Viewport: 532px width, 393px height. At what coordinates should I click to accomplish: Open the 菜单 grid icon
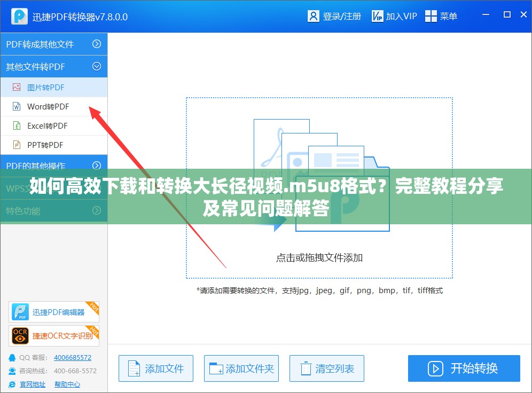click(x=431, y=16)
